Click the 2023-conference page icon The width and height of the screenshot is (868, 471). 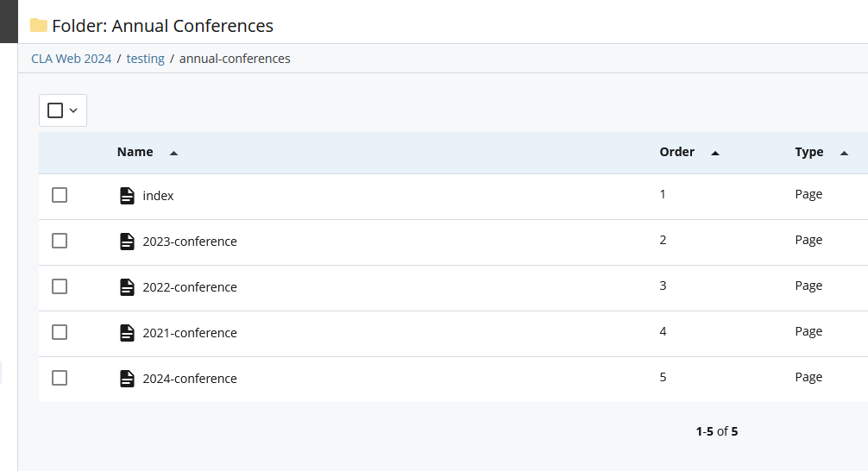click(127, 242)
